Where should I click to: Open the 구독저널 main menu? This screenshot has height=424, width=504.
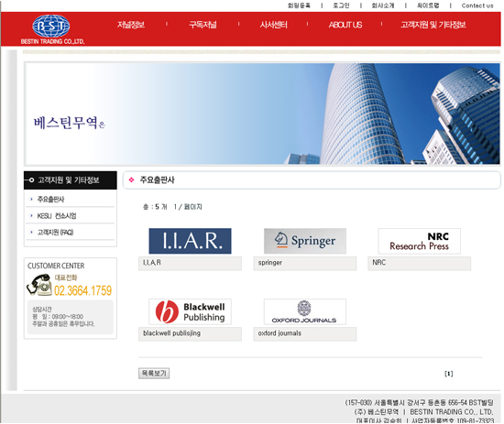[x=203, y=25]
